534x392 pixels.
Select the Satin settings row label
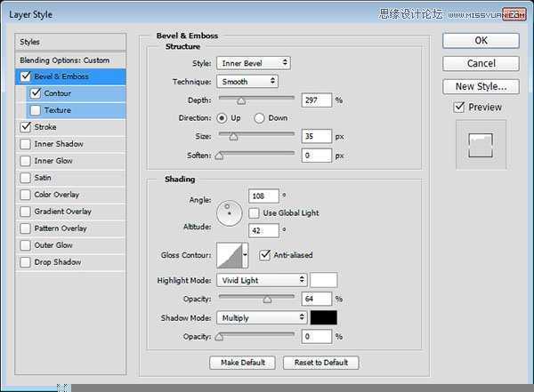[x=43, y=178]
